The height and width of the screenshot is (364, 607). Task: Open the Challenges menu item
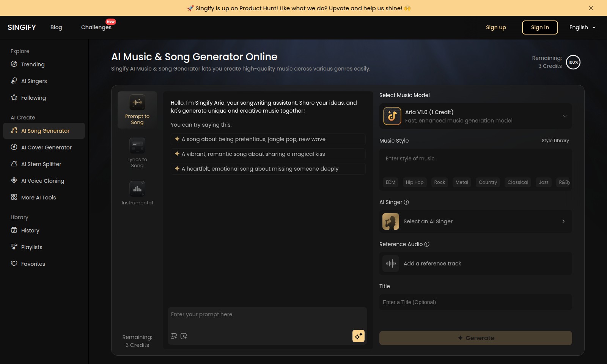point(96,27)
